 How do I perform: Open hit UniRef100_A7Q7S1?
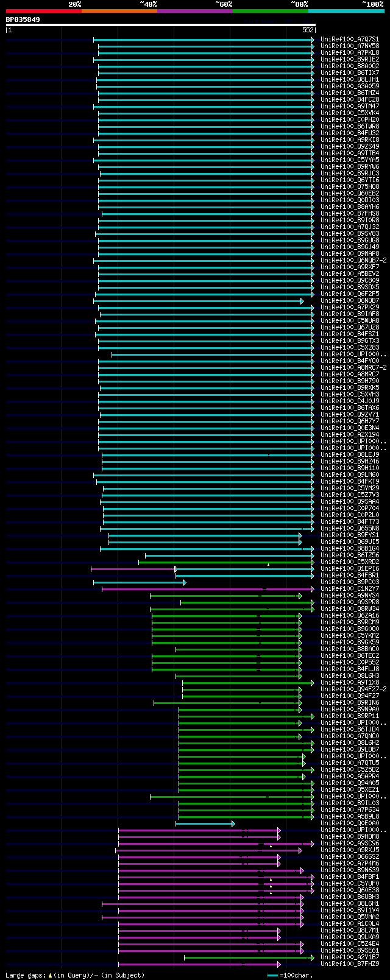coord(350,40)
